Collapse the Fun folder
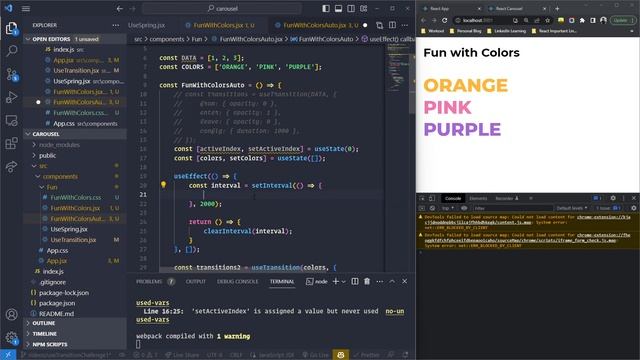The height and width of the screenshot is (360, 640). pyautogui.click(x=52, y=187)
